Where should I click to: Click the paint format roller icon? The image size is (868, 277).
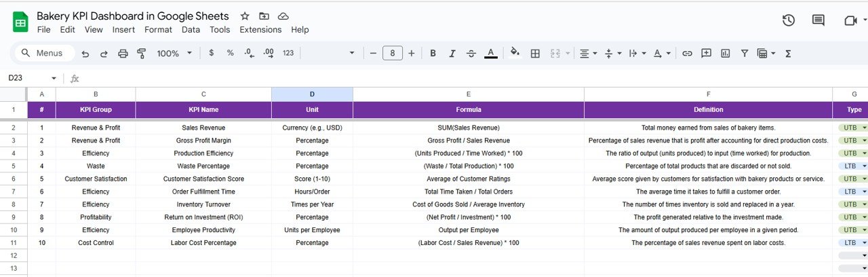coord(142,53)
